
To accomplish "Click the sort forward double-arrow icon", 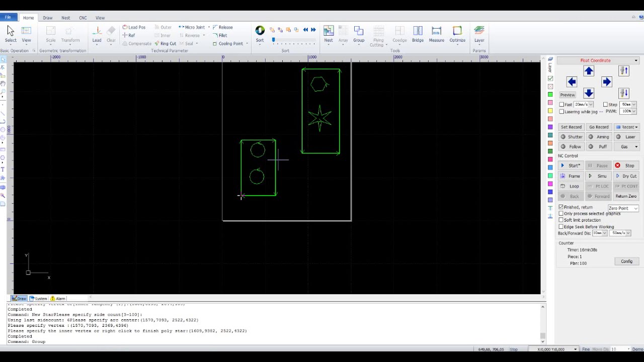I will click(x=313, y=30).
